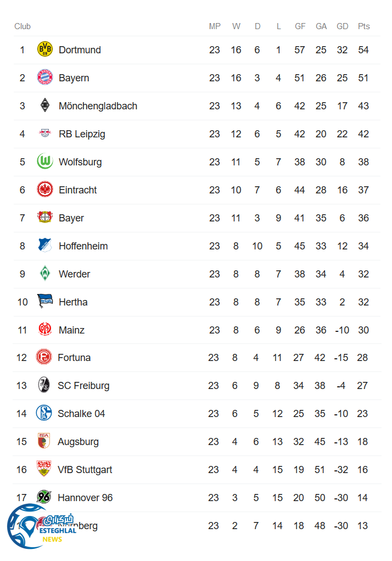392x561 pixels.
Task: Click the Dortmund BVB club logo
Action: [x=45, y=50]
